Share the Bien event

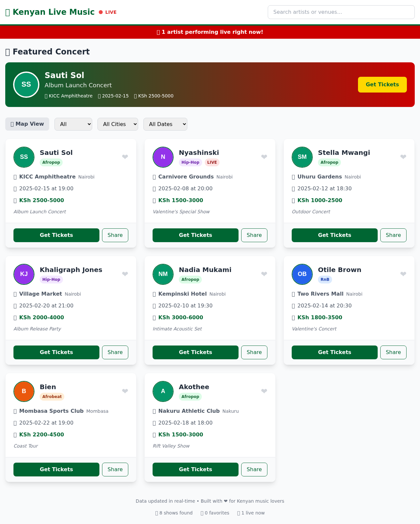(115, 470)
